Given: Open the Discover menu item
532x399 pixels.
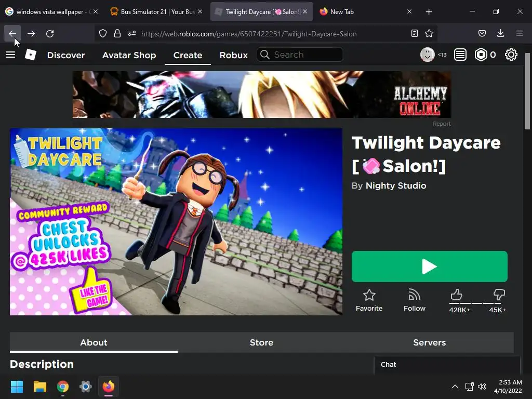Looking at the screenshot, I should coord(66,55).
